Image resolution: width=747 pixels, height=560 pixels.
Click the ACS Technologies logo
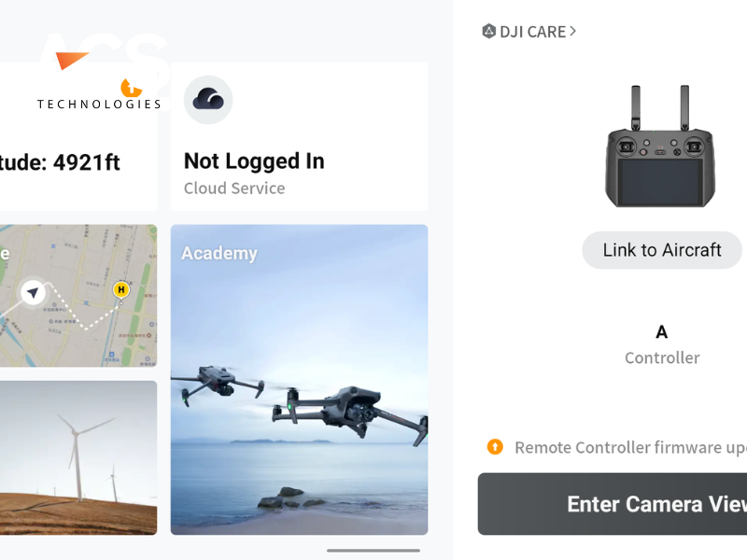click(100, 72)
